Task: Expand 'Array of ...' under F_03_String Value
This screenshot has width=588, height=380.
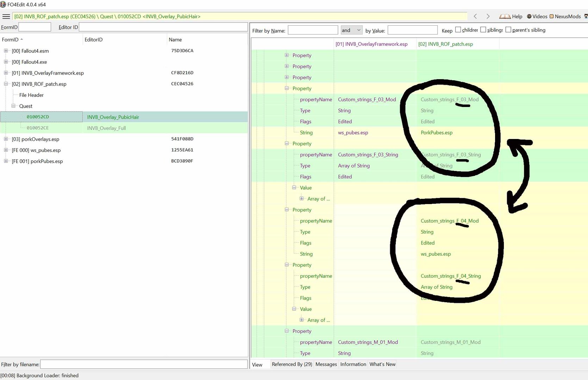Action: tap(301, 198)
